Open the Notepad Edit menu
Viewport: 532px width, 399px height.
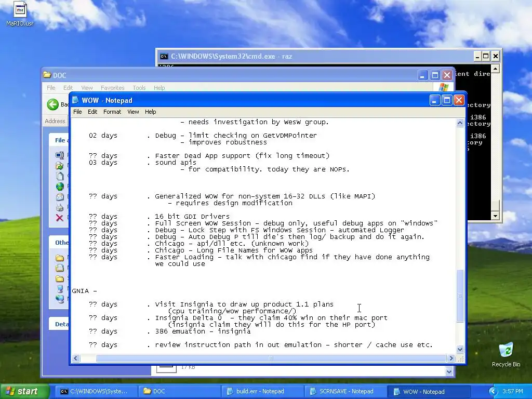[x=92, y=112]
